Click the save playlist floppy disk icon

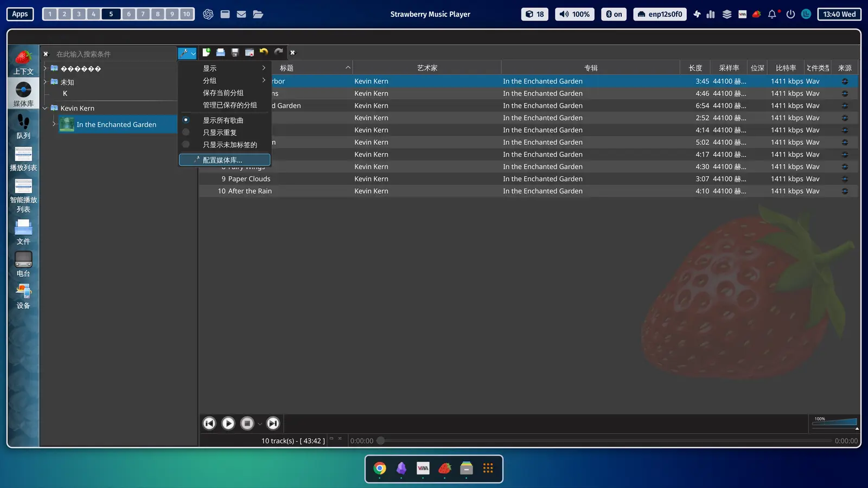[x=235, y=52]
